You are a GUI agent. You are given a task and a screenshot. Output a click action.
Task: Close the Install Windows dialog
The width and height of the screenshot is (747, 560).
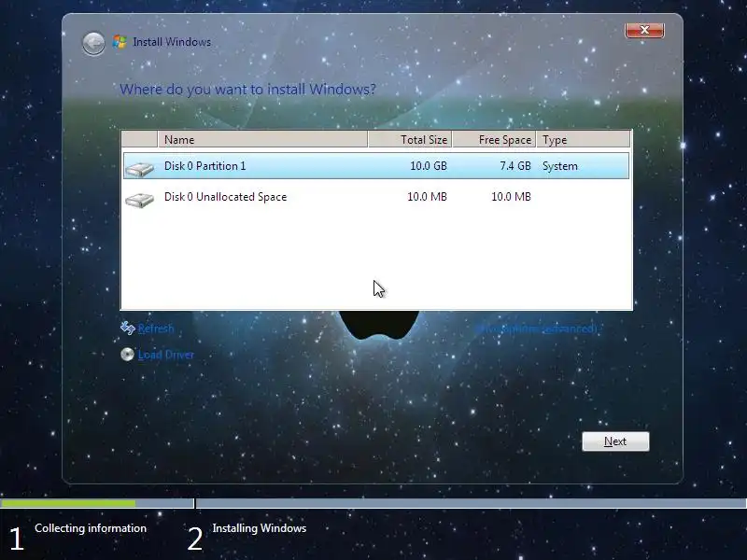click(644, 30)
